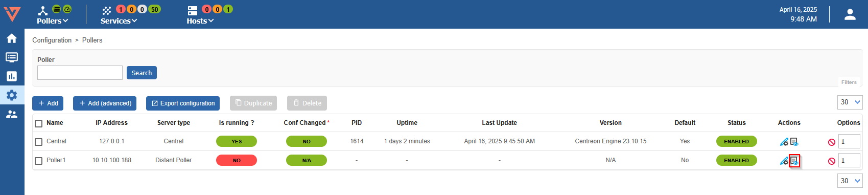Click the Export configuration button
The height and width of the screenshot is (195, 868).
tap(183, 103)
